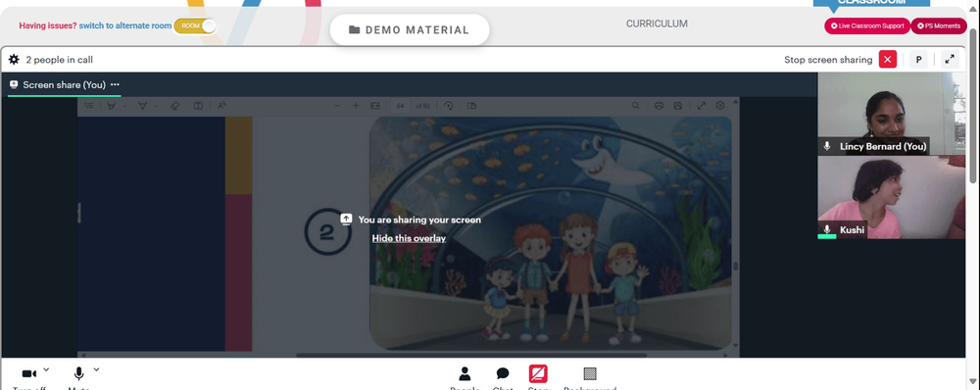Open the People panel icon
The image size is (980, 390).
pos(465,373)
